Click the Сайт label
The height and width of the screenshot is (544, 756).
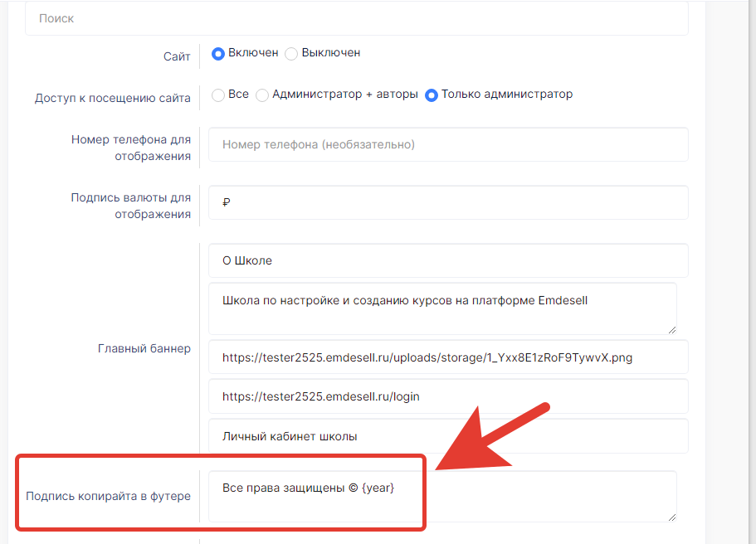point(177,56)
